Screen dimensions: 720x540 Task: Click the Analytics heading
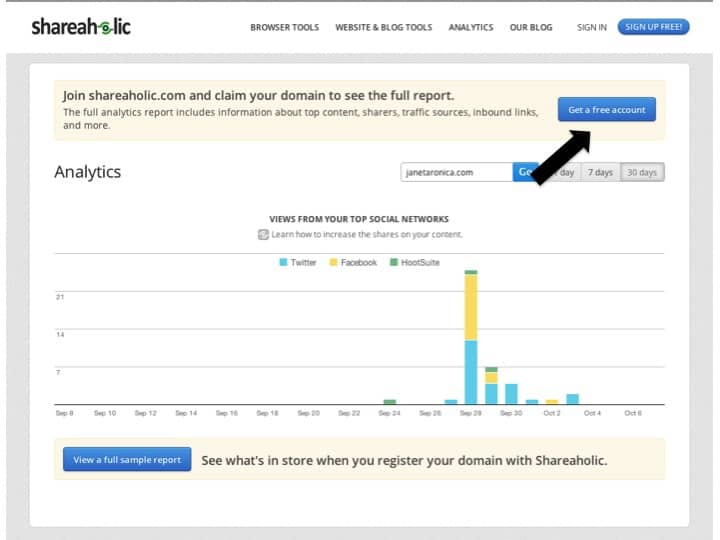(x=88, y=172)
